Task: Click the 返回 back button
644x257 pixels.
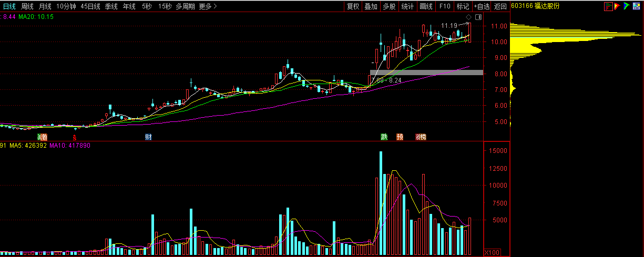Action: pyautogui.click(x=500, y=6)
